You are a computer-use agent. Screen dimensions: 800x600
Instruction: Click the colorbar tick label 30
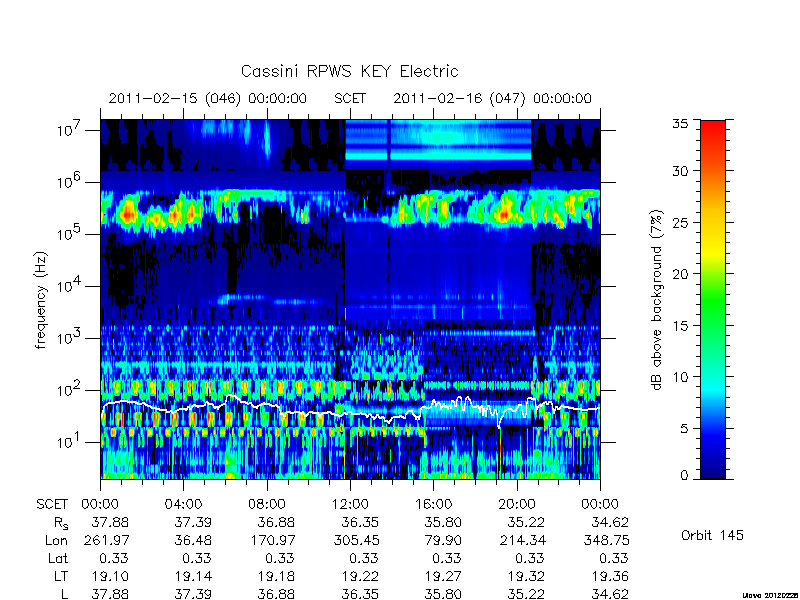click(680, 170)
